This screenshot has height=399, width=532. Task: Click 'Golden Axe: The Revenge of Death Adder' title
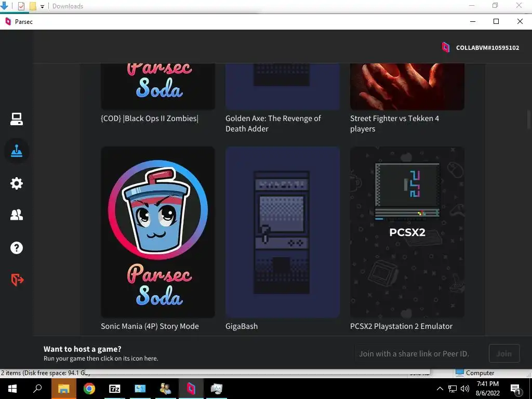273,124
